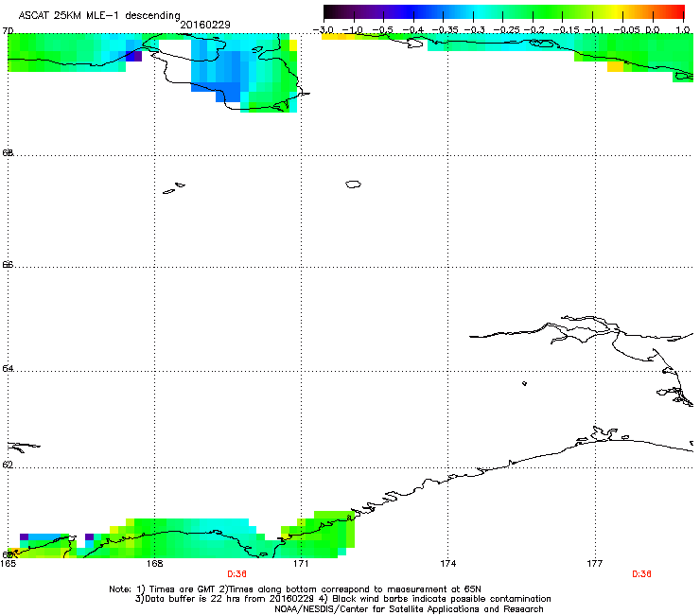700x615 pixels.
Task: Click the longitude label '177'
Action: pyautogui.click(x=595, y=564)
